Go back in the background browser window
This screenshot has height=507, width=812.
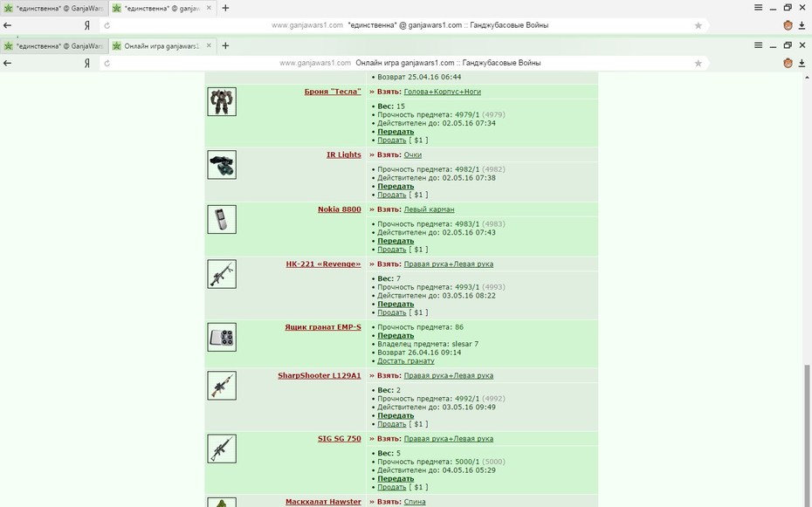coord(7,25)
